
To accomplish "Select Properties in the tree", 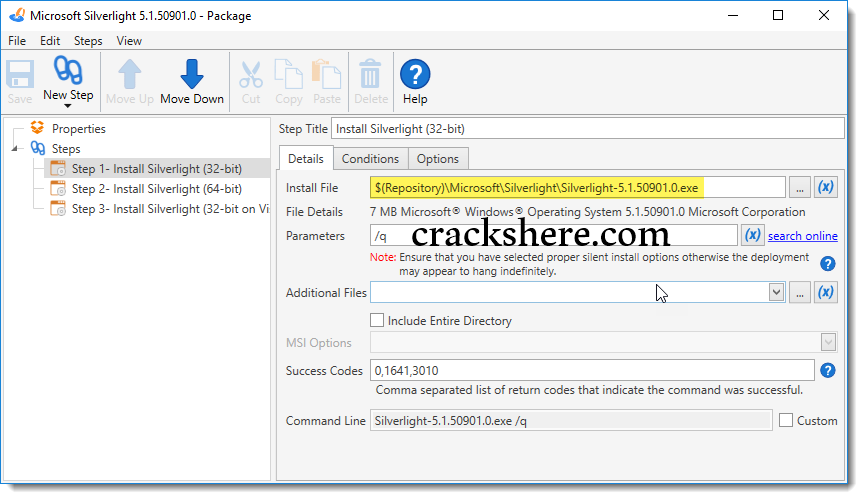I will pyautogui.click(x=79, y=129).
